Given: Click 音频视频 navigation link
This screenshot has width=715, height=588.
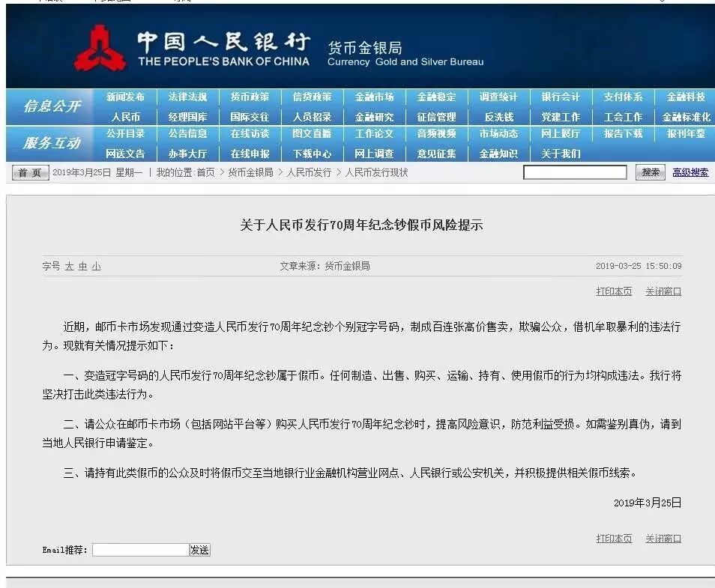Looking at the screenshot, I should (436, 133).
